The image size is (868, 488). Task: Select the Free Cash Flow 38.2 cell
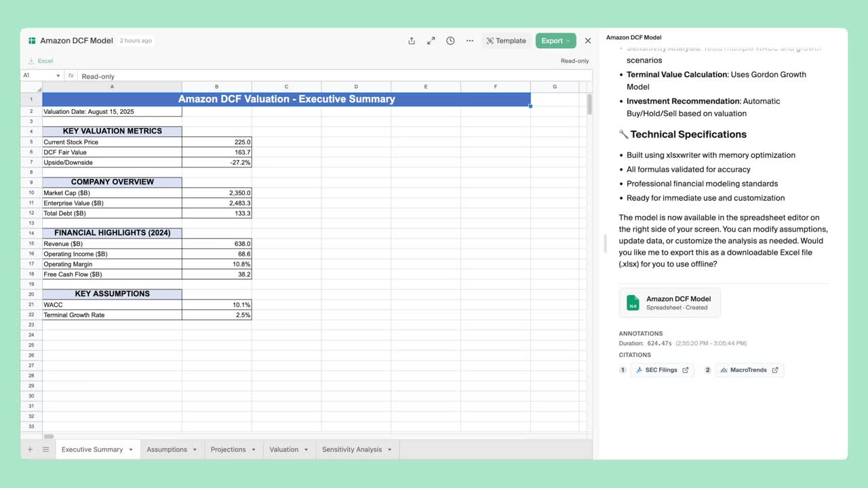[x=216, y=274]
